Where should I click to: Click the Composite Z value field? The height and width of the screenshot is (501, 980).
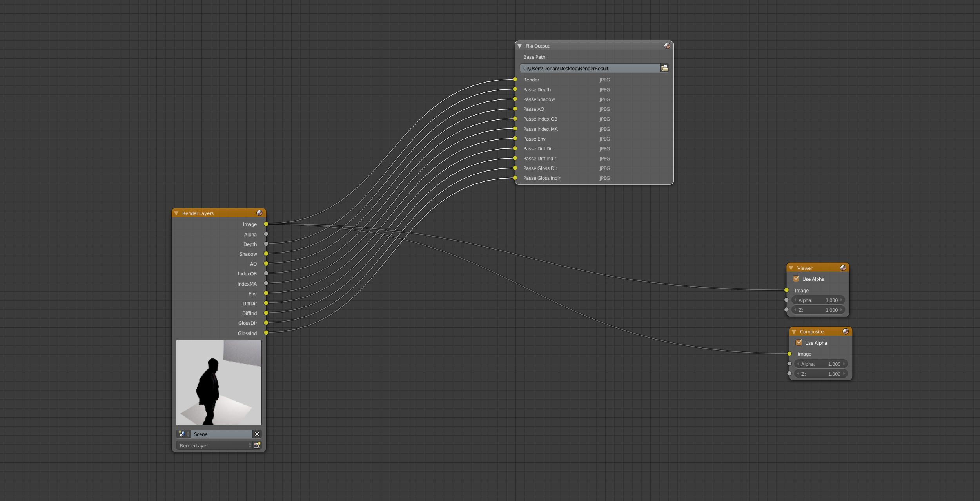pyautogui.click(x=821, y=374)
